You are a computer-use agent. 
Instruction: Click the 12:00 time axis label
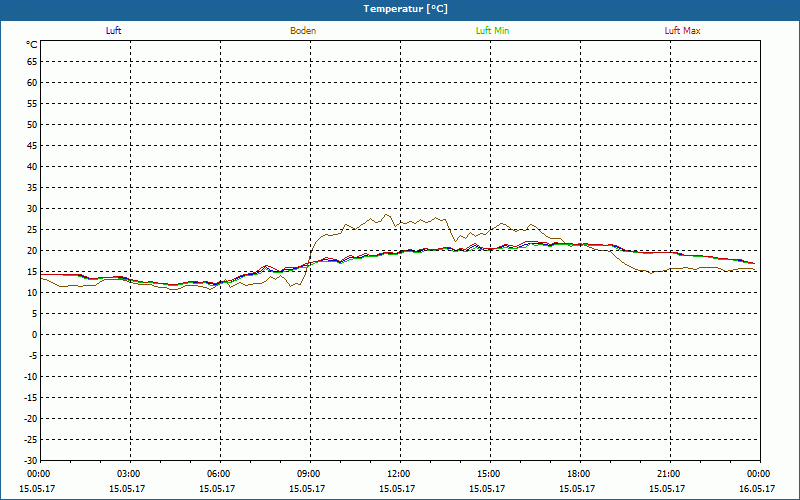(x=400, y=474)
